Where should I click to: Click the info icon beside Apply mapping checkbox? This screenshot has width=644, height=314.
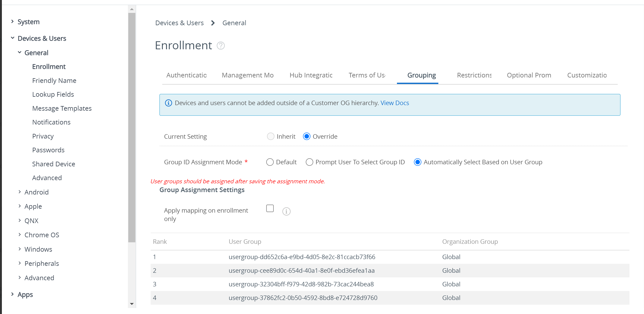tap(286, 211)
